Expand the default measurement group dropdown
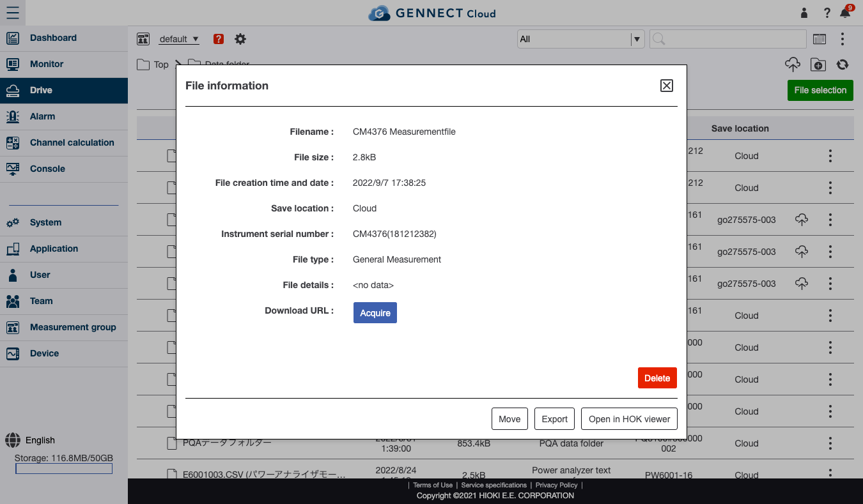Image resolution: width=863 pixels, height=504 pixels. point(180,39)
